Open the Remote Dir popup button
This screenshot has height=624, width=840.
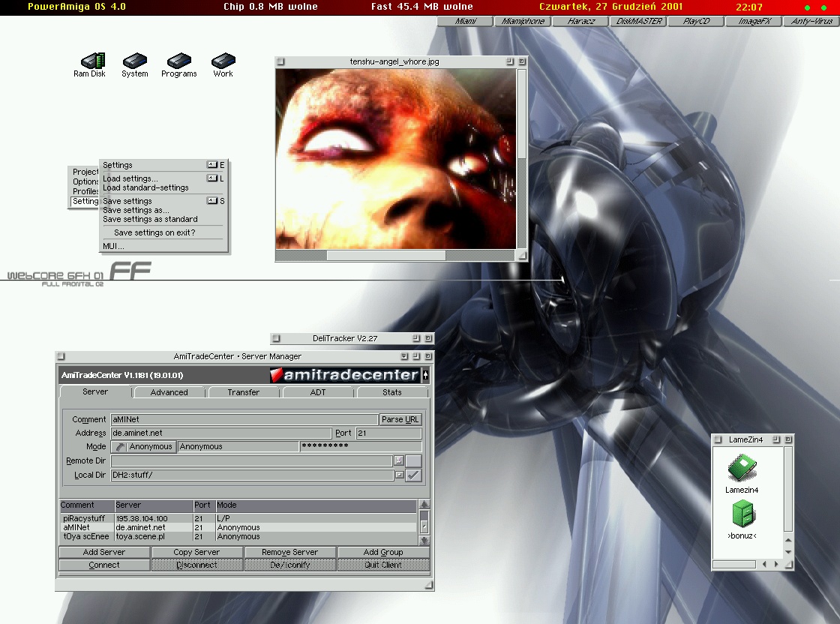399,460
